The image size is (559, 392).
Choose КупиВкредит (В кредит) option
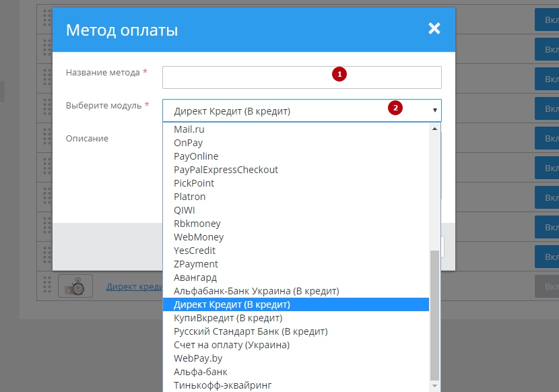click(x=296, y=318)
